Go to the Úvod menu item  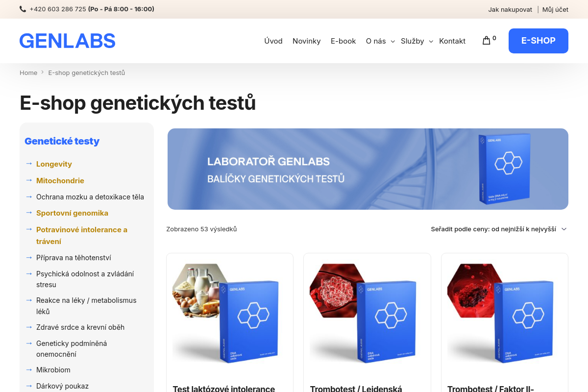click(273, 41)
